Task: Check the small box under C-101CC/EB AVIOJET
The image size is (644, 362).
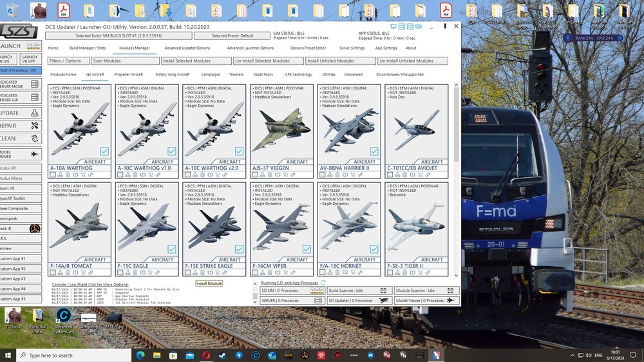Action: 390,175
